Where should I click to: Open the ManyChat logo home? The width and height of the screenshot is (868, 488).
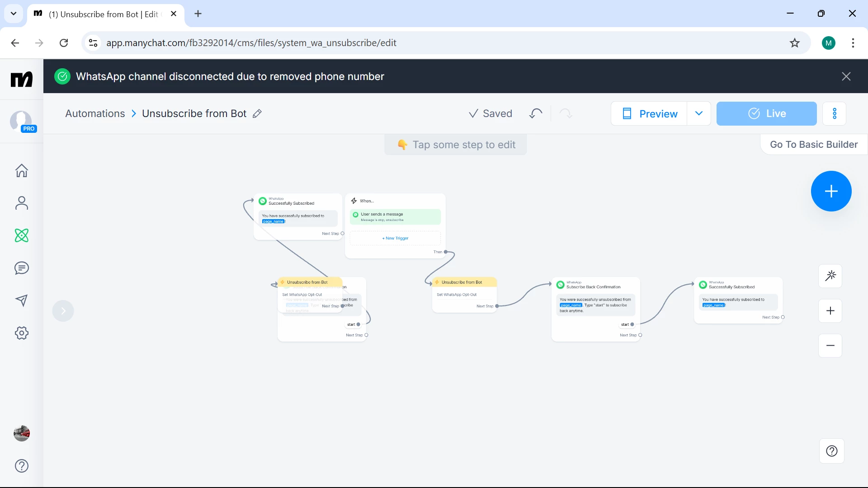pyautogui.click(x=22, y=79)
